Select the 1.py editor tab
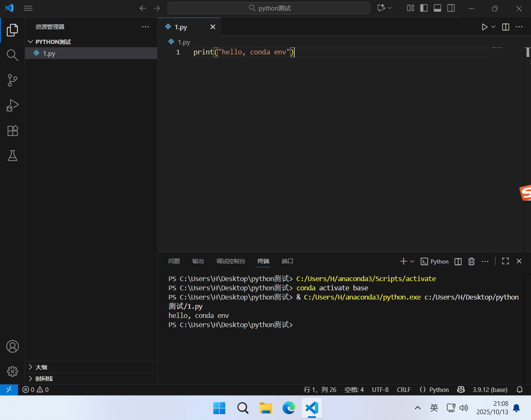 [x=189, y=27]
